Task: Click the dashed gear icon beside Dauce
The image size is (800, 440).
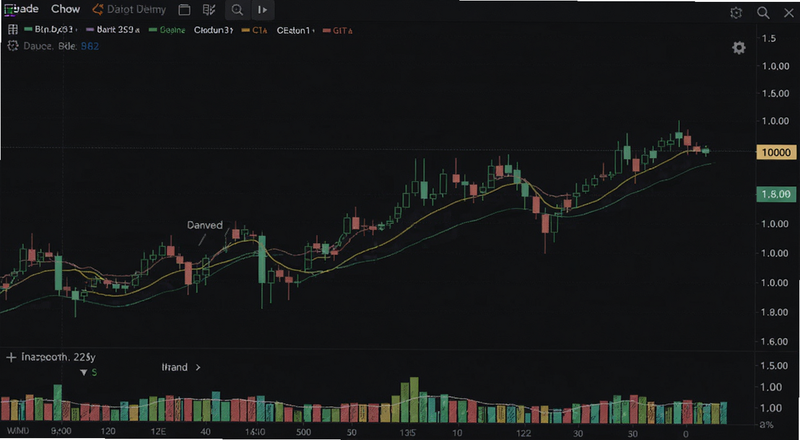Action: (13, 46)
